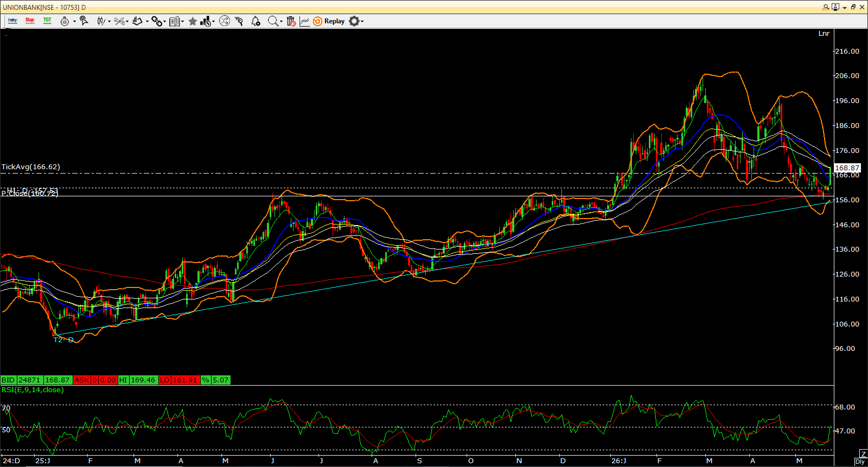Click the line chart compare icon
Screen dimensions: 868x467
point(304,21)
